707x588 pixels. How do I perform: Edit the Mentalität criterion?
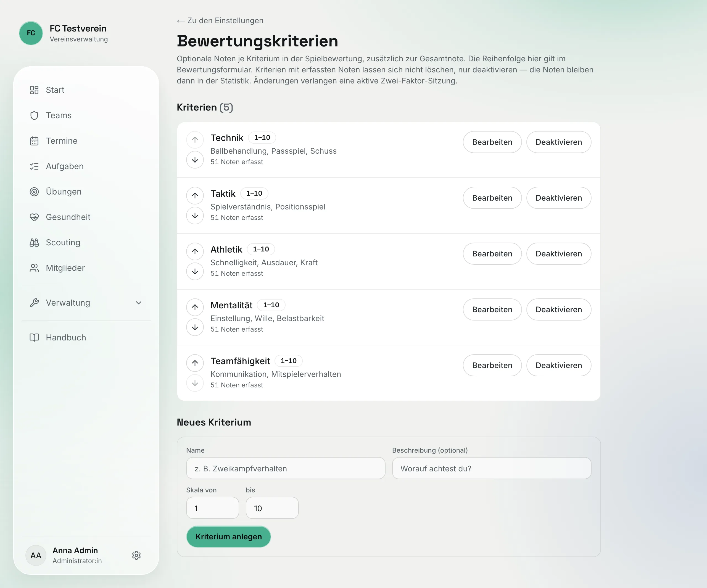point(492,309)
